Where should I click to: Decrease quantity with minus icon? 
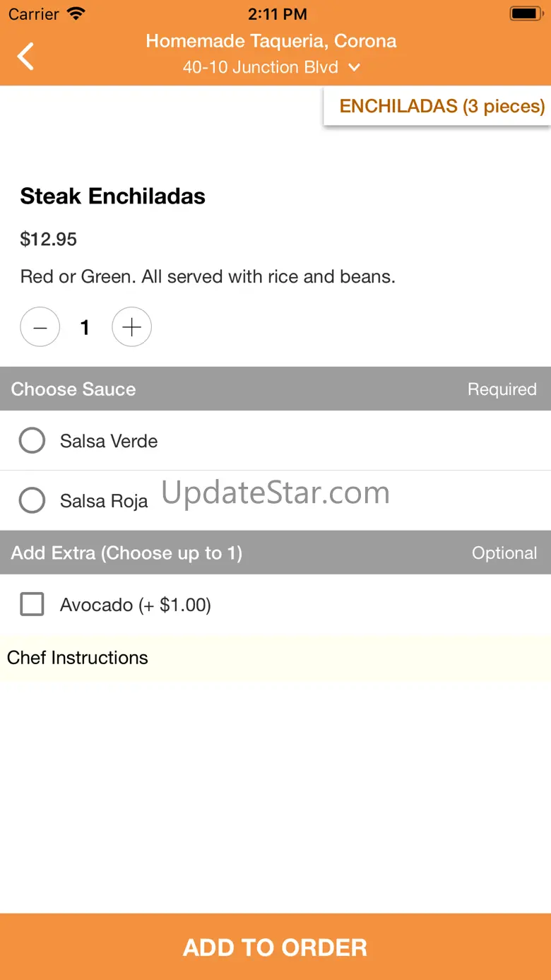click(40, 327)
